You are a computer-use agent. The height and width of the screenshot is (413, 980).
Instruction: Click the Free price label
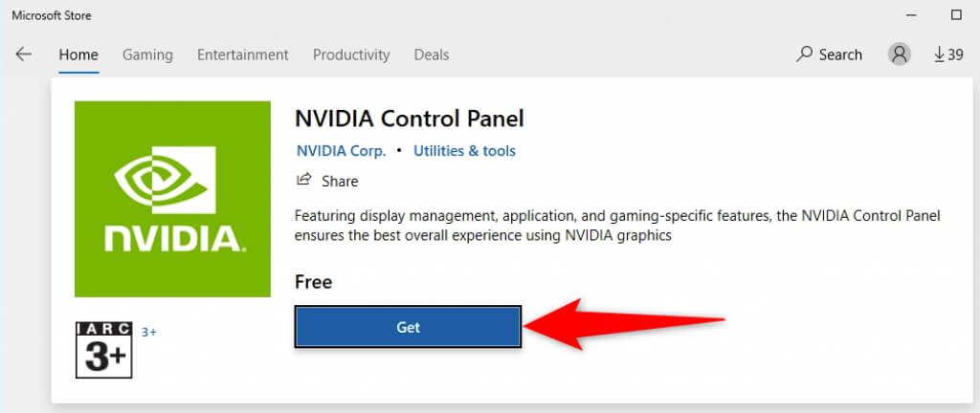(x=314, y=282)
